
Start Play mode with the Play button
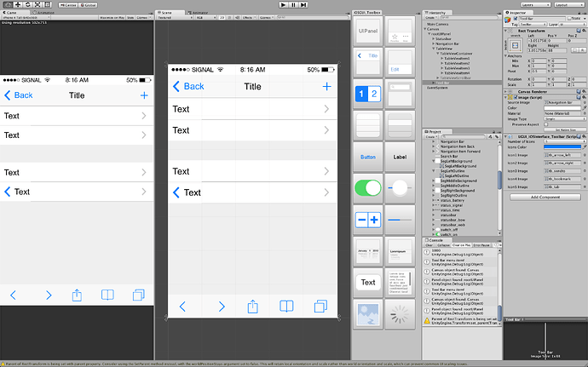(284, 5)
